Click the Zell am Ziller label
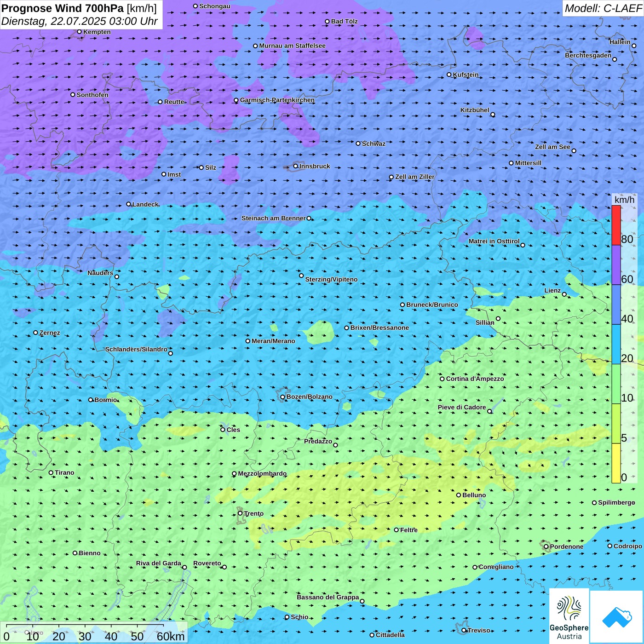 pyautogui.click(x=415, y=177)
